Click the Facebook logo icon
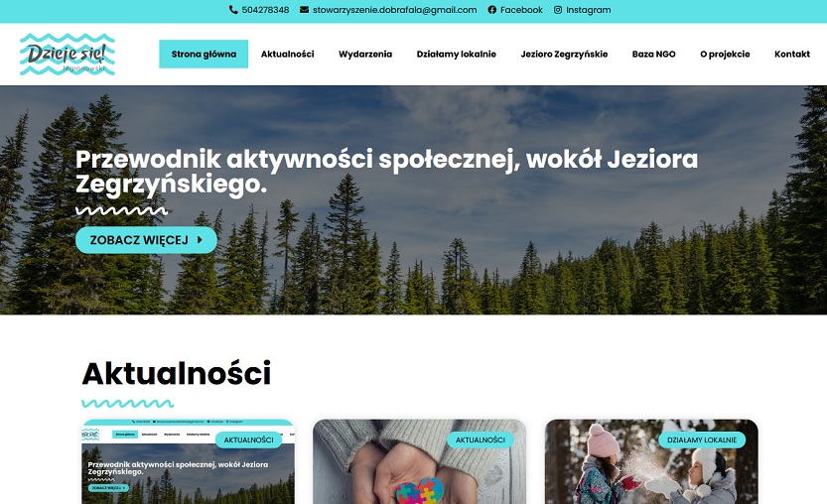The height and width of the screenshot is (504, 827). point(492,10)
